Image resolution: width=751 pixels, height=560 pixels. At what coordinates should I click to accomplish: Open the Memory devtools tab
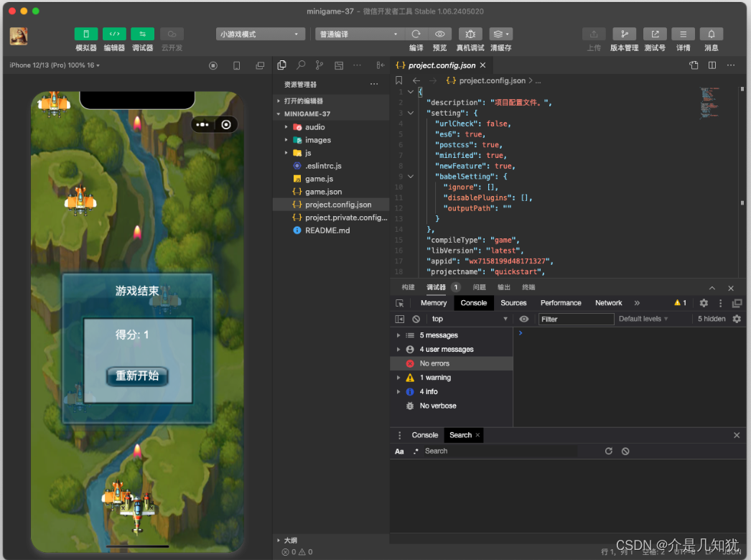point(434,303)
